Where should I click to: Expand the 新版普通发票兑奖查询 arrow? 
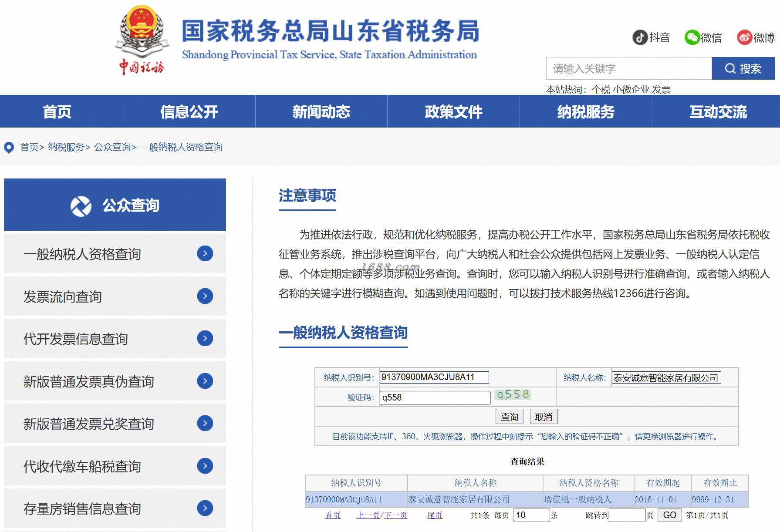(205, 423)
